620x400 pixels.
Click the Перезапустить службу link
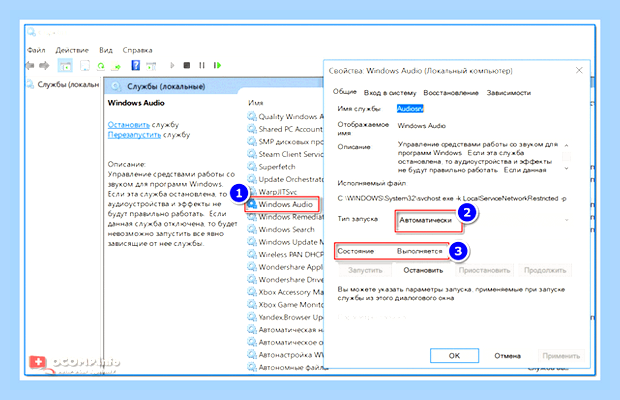click(x=134, y=135)
